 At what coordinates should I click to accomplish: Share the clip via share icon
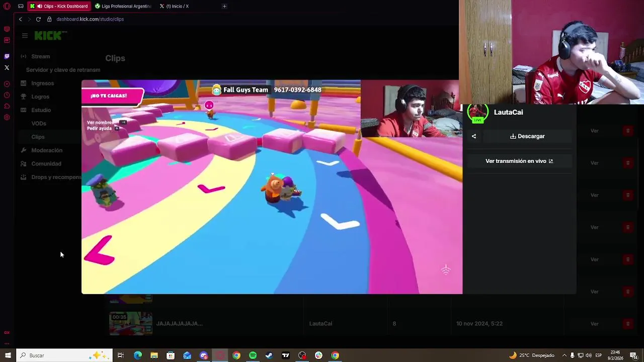(473, 136)
